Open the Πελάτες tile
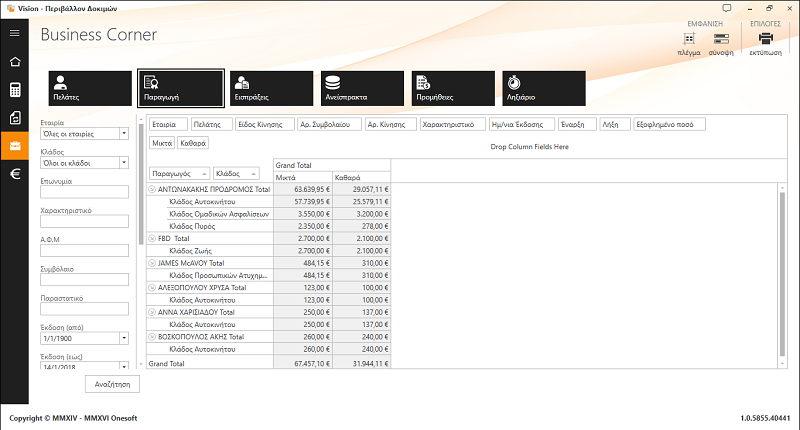This screenshot has height=430, width=800. (x=90, y=88)
